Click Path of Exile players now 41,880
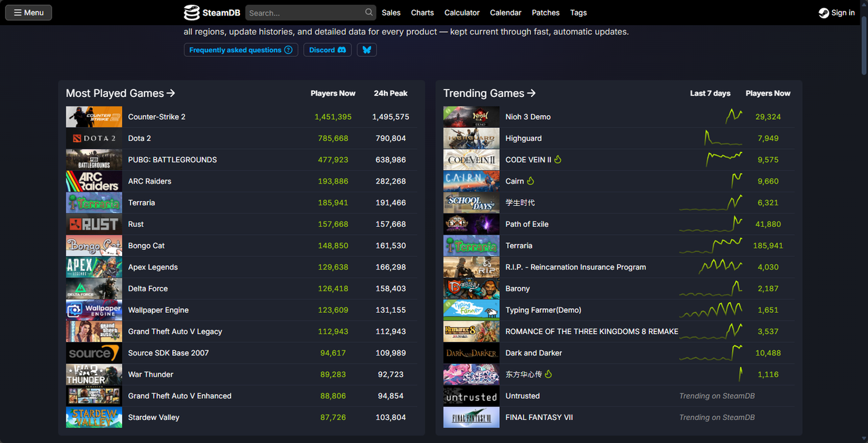Image resolution: width=868 pixels, height=443 pixels. [x=768, y=224]
